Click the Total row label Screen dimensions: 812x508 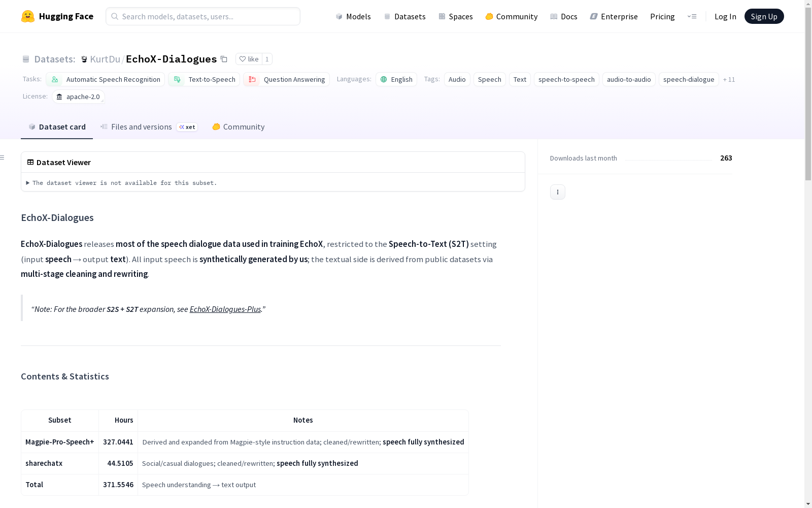click(35, 485)
